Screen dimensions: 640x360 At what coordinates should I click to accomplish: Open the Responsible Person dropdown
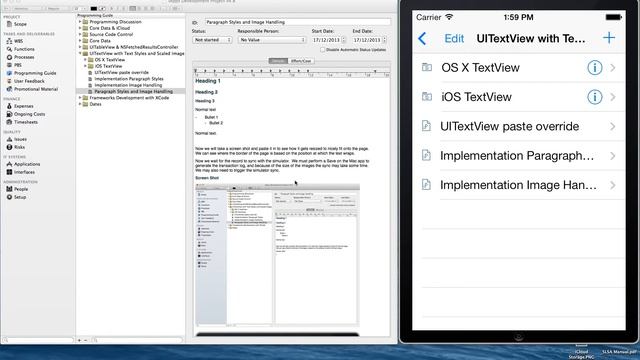[x=271, y=40]
